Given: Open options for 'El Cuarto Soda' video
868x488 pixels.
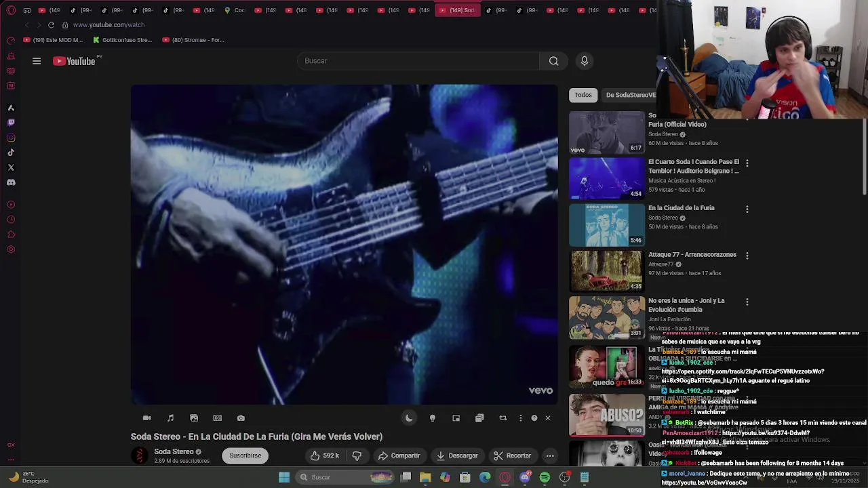Looking at the screenshot, I should click(747, 163).
